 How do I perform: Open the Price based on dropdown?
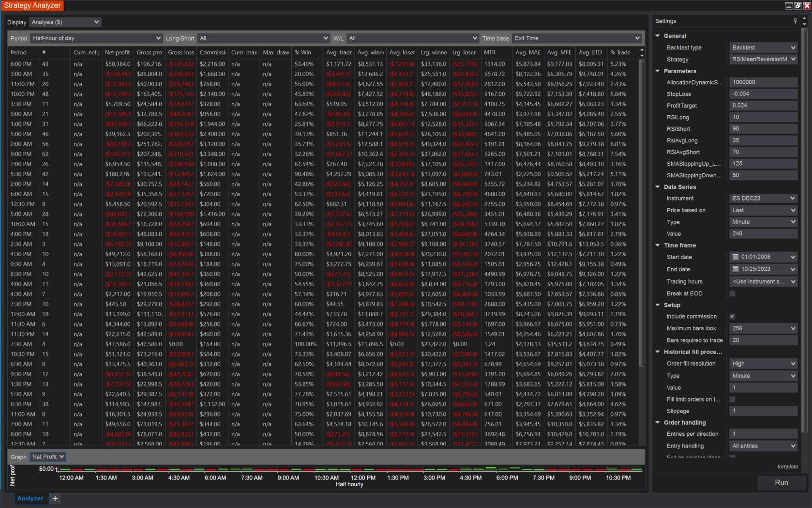tap(764, 210)
